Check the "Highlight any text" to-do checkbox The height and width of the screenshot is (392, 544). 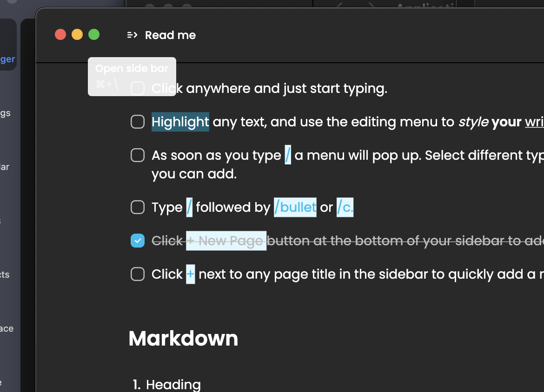(138, 122)
